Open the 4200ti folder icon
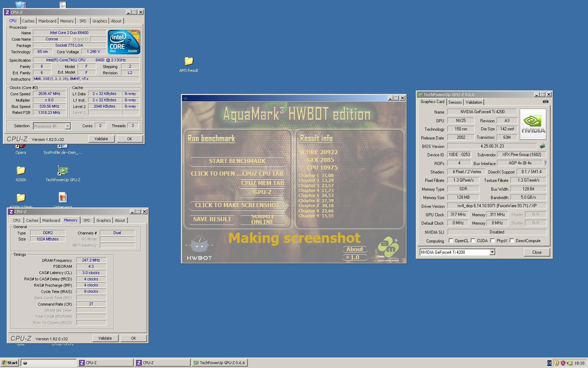This screenshot has width=588, height=368. (21, 170)
